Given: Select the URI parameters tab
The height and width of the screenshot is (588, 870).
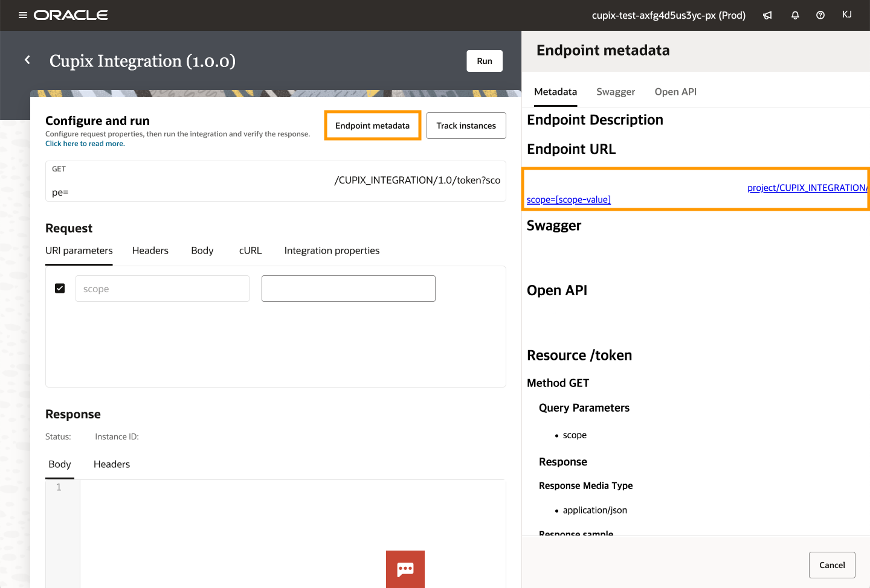Looking at the screenshot, I should pos(79,251).
